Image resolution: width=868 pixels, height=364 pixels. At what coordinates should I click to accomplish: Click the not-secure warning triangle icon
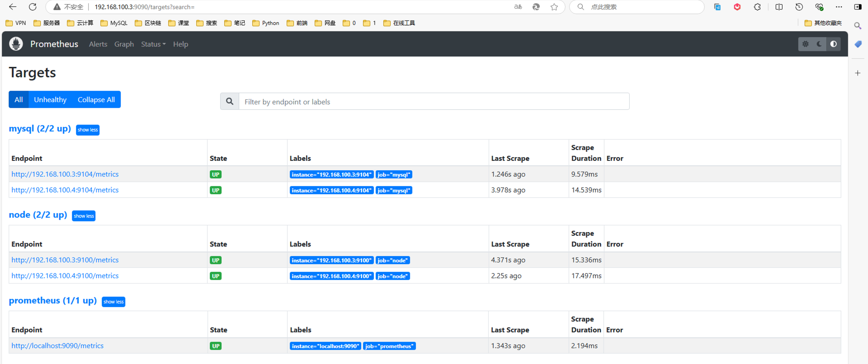pos(57,7)
